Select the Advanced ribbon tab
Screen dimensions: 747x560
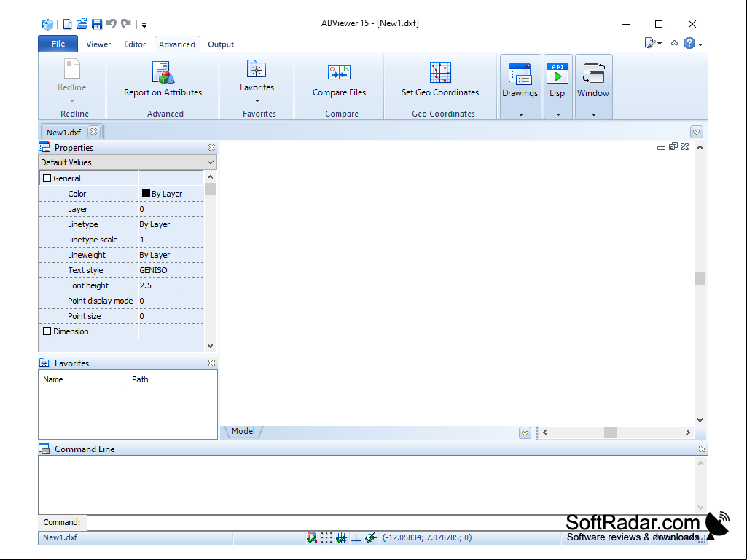(177, 44)
